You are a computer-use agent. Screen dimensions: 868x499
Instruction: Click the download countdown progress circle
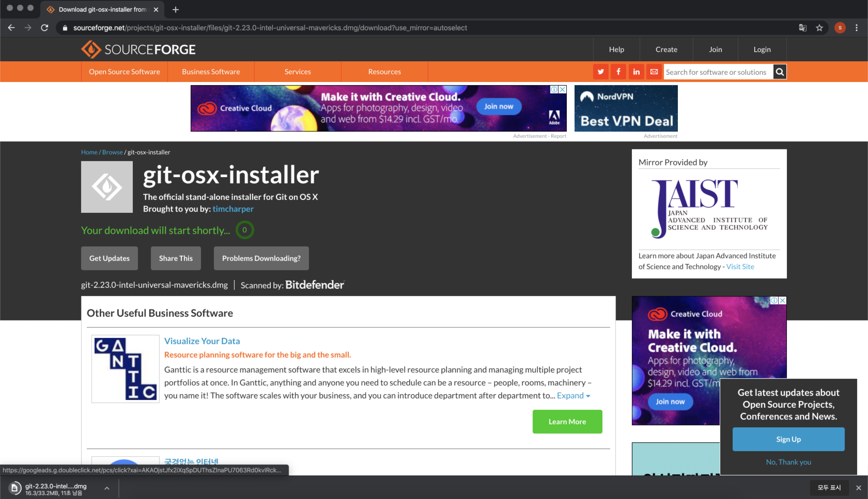click(245, 230)
